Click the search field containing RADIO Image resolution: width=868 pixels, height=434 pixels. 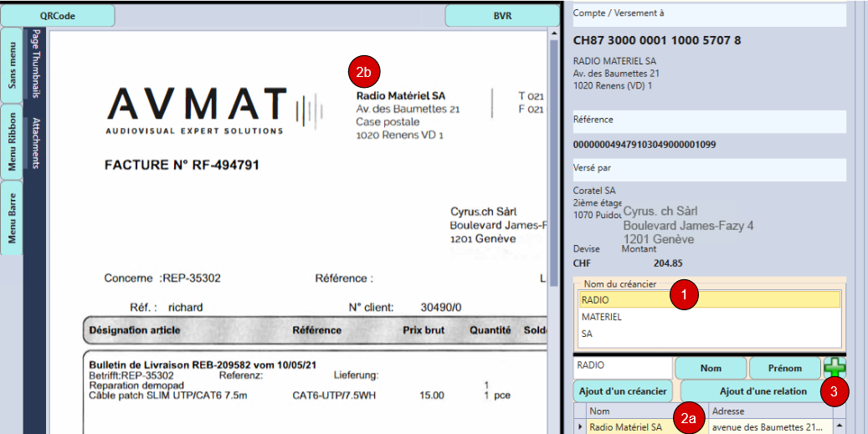click(622, 368)
